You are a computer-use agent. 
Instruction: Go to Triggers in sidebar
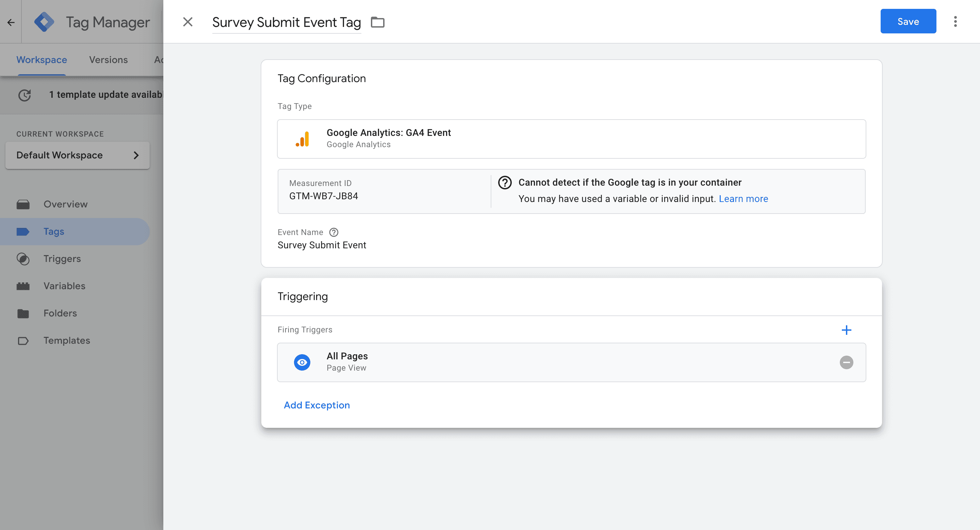click(x=62, y=259)
